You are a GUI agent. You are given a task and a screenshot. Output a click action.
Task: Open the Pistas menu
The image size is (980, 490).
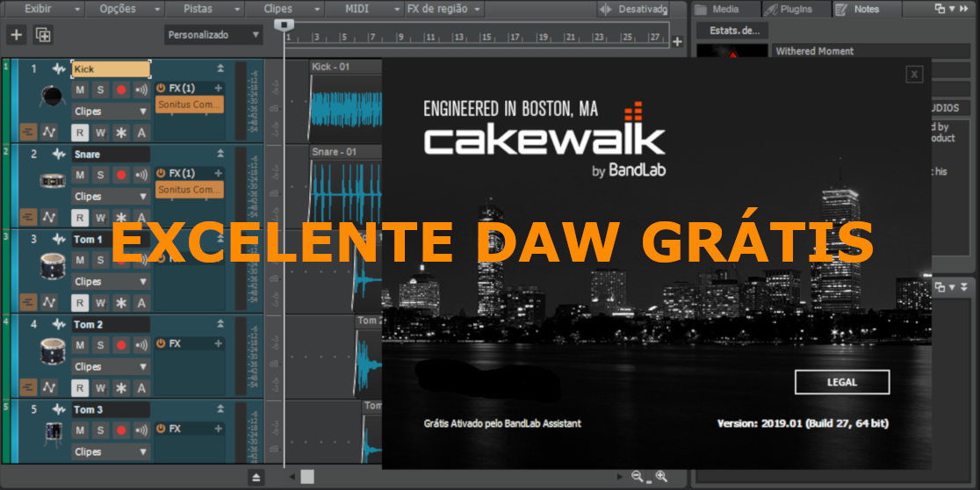(205, 9)
